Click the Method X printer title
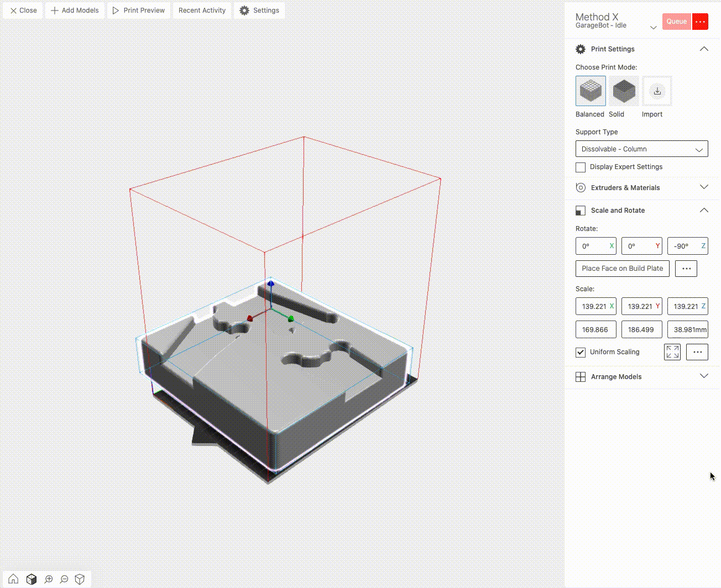 597,17
